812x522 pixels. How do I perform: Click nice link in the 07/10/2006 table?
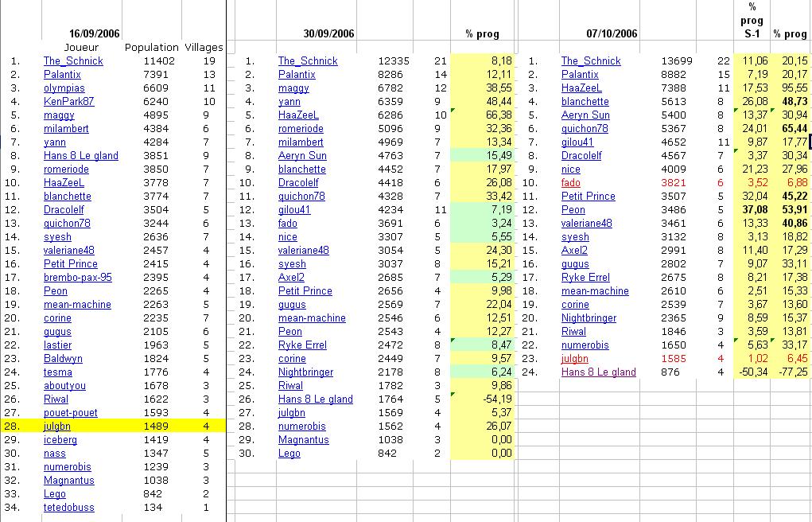[x=571, y=169]
